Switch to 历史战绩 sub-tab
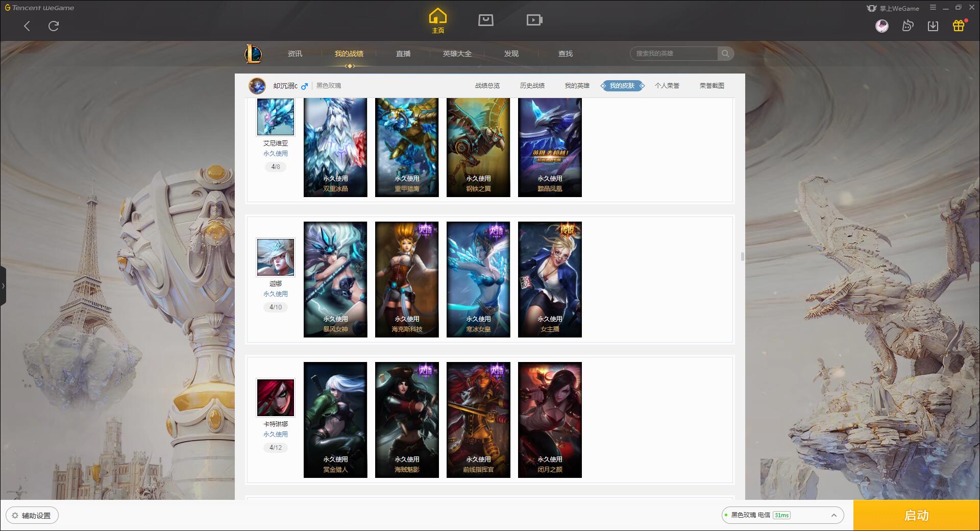Viewport: 980px width, 531px height. tap(532, 86)
